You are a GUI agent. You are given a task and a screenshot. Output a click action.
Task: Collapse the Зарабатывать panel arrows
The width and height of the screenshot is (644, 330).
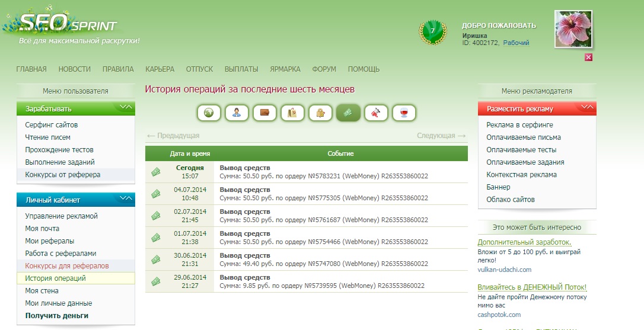[126, 108]
